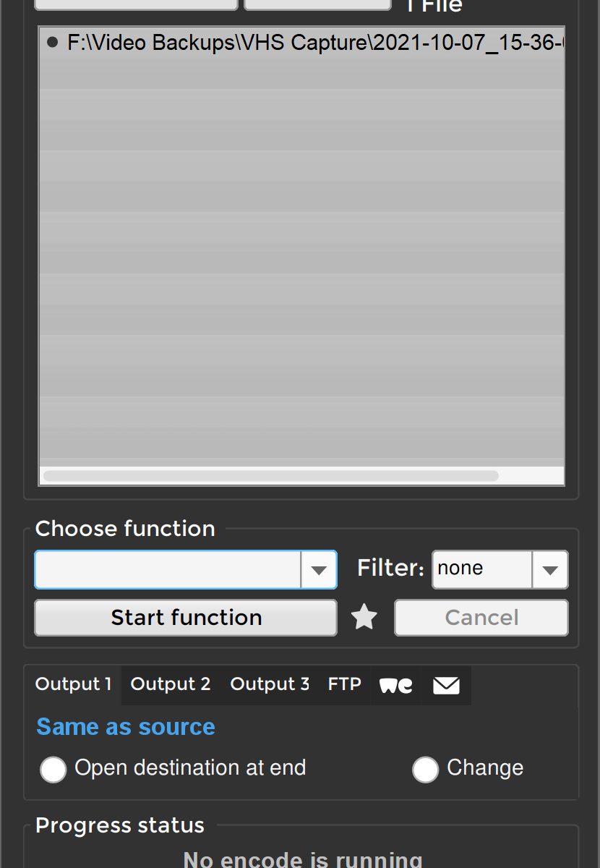The image size is (600, 868).
Task: Switch to the Output 1 tab
Action: [x=74, y=684]
